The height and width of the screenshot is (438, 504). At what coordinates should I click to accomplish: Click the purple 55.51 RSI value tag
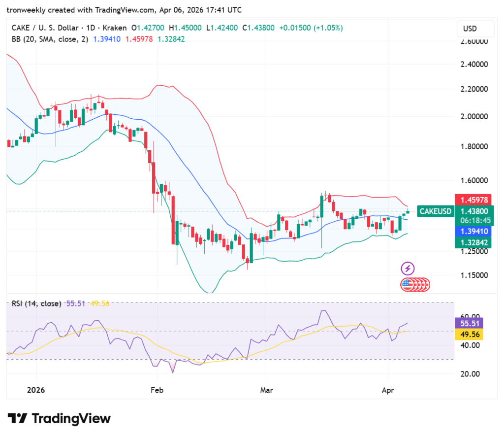click(469, 324)
